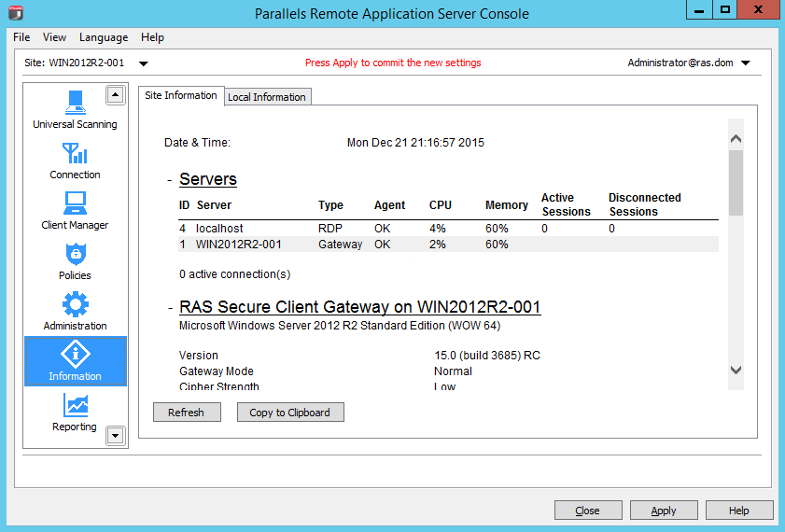Screen dimensions: 785x532
Task: Click the Gateway type cell
Action: click(x=340, y=245)
